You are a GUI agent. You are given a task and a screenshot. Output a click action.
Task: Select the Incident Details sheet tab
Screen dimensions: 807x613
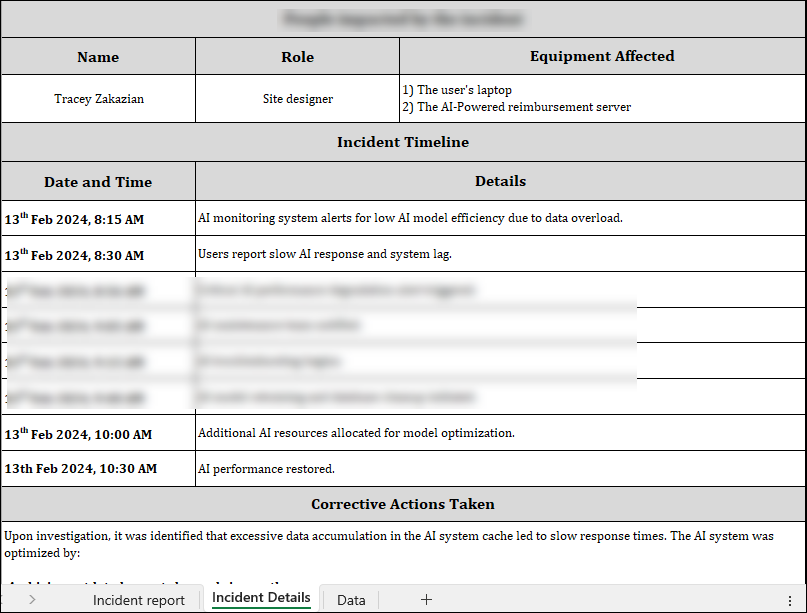pyautogui.click(x=261, y=598)
